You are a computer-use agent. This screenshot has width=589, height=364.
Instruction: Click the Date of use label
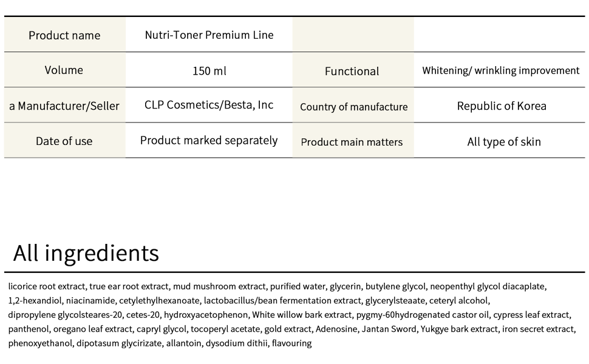(64, 141)
